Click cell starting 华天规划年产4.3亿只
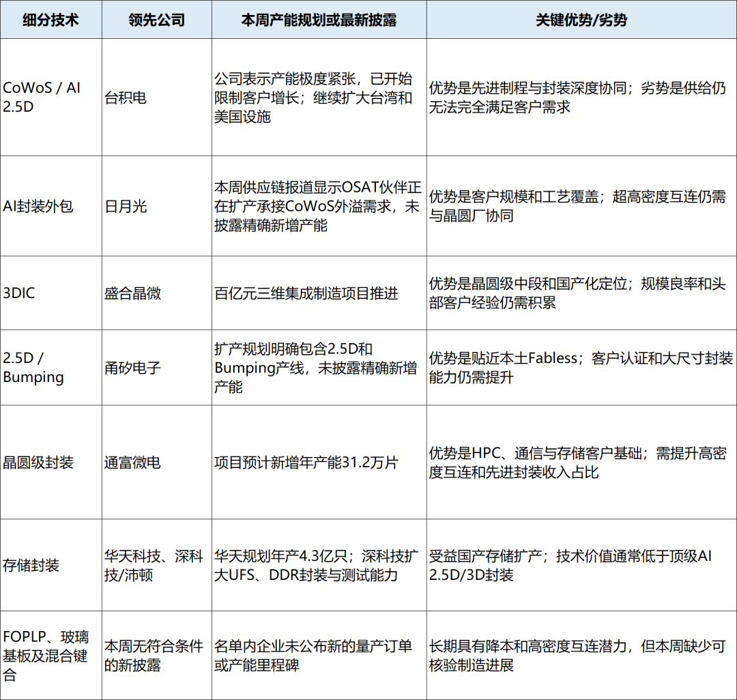The width and height of the screenshot is (737, 700). point(319,565)
